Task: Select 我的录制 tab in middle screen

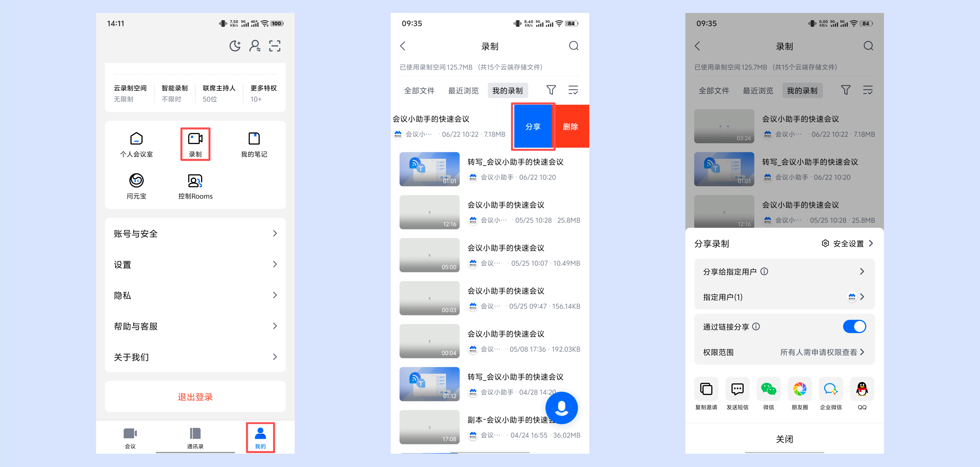Action: click(508, 91)
